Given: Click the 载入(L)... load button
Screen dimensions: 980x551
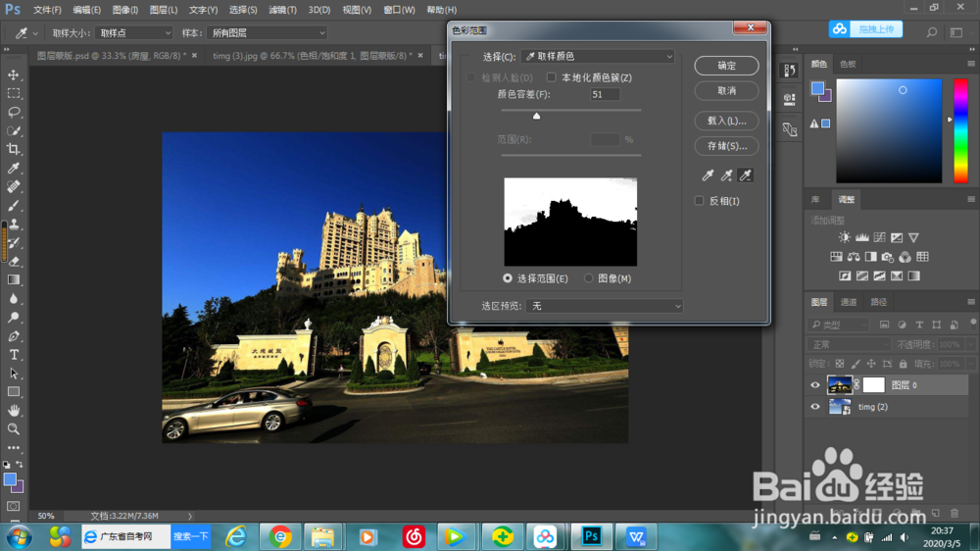Looking at the screenshot, I should 726,121.
